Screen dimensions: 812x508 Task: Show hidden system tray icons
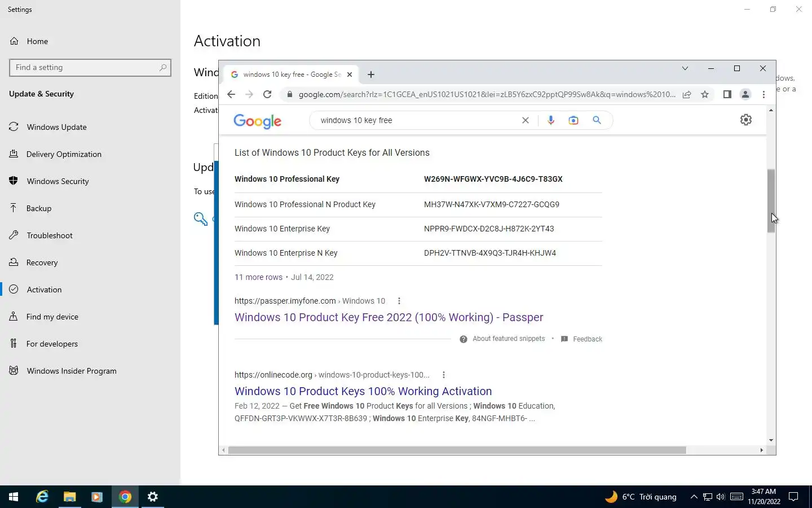(x=694, y=497)
